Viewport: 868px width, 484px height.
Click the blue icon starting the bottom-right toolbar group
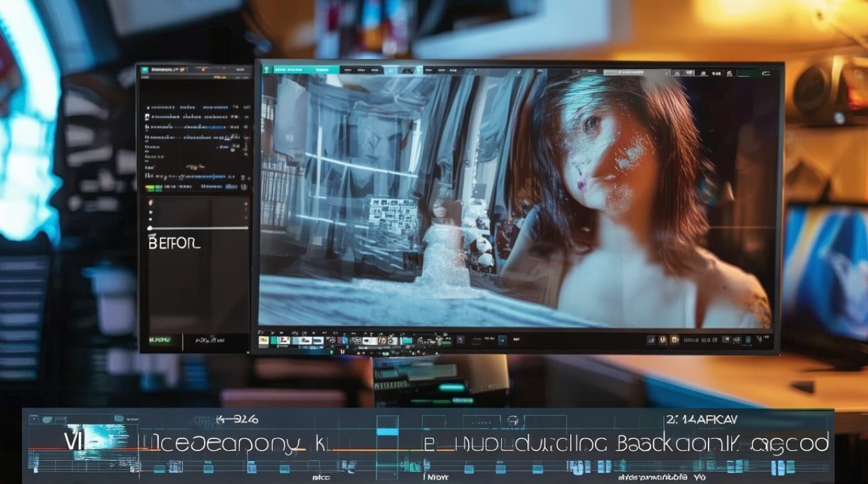651,339
